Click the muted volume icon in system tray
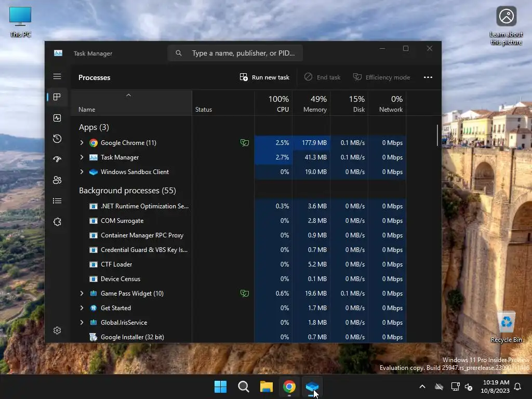Viewport: 532px width, 399px height. (469, 387)
